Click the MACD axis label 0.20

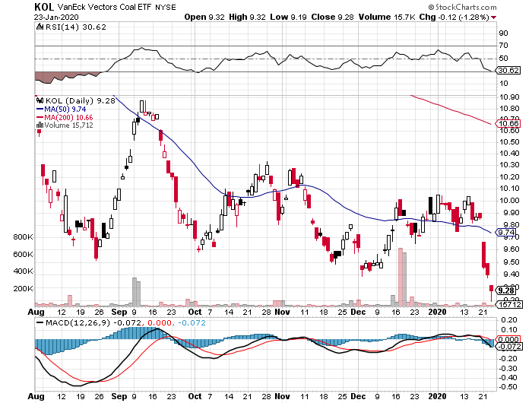(509, 320)
